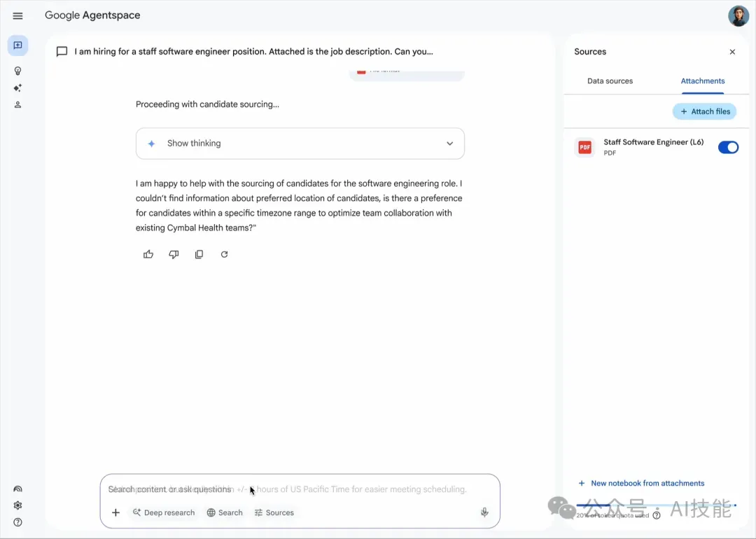Start a new chat from sidebar

[17, 45]
